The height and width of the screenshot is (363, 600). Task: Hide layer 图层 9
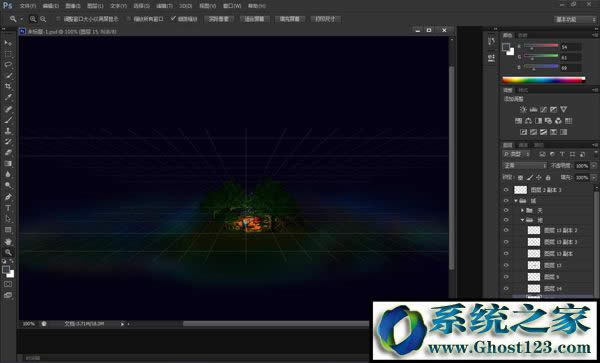506,277
